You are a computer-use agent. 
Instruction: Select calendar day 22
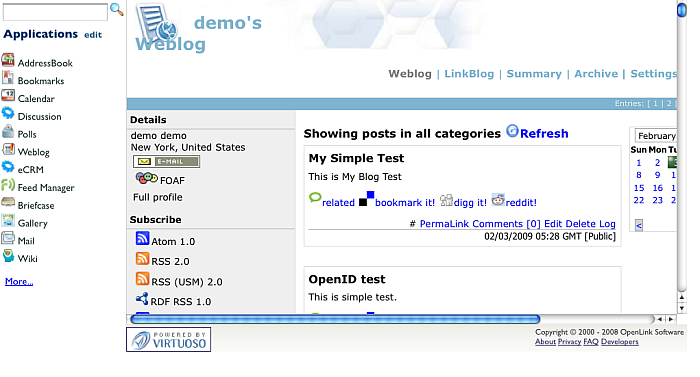(x=639, y=201)
